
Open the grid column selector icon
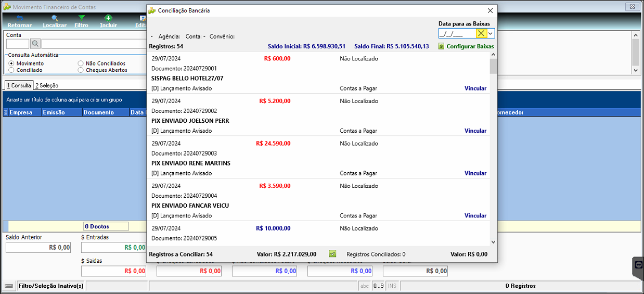click(x=6, y=112)
